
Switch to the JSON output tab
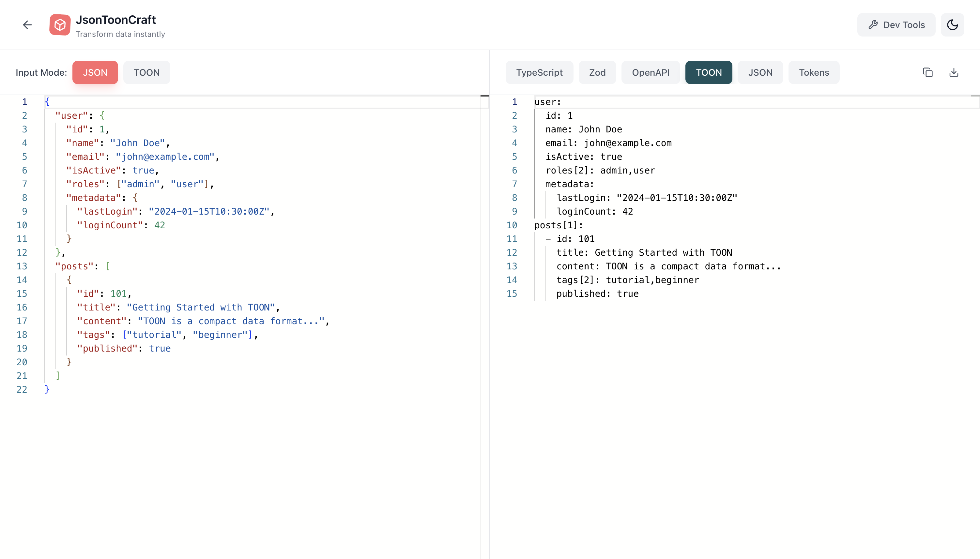(x=760, y=72)
